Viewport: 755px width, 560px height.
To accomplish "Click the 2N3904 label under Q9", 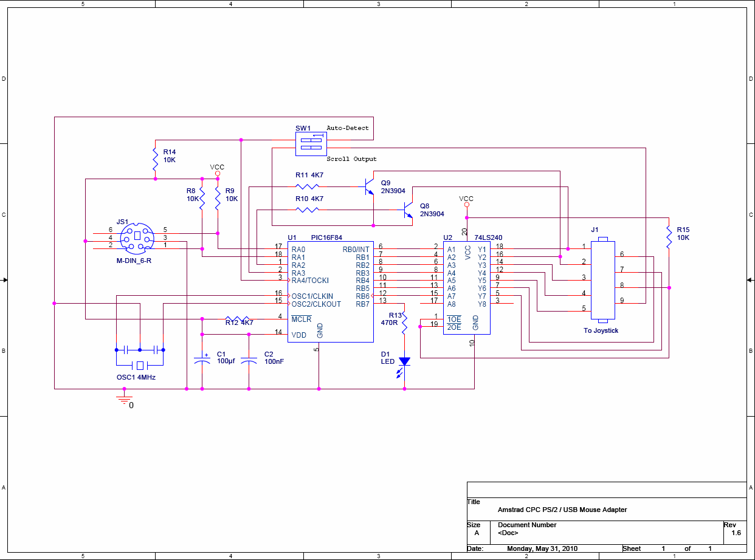I will tap(395, 191).
